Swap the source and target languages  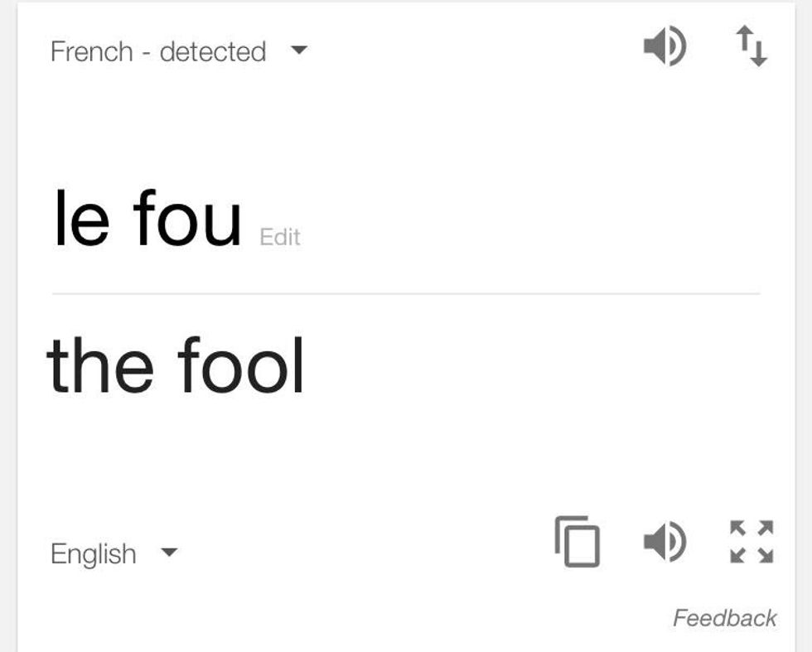[752, 46]
